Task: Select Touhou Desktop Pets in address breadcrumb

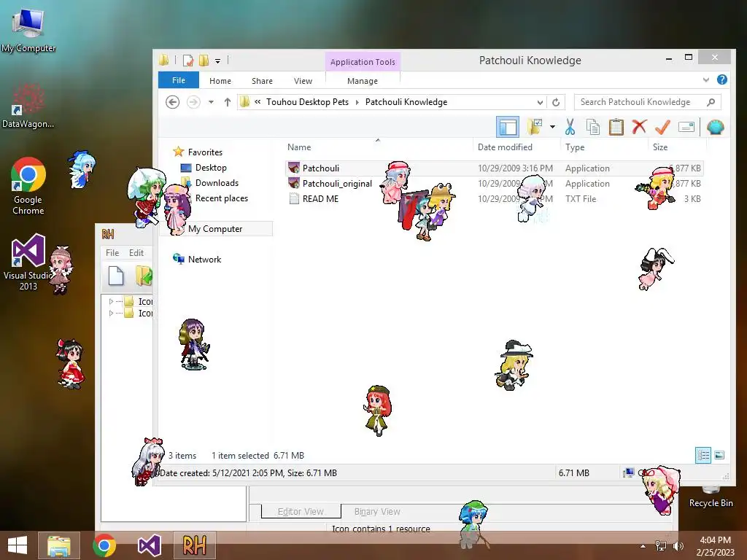Action: click(x=307, y=102)
